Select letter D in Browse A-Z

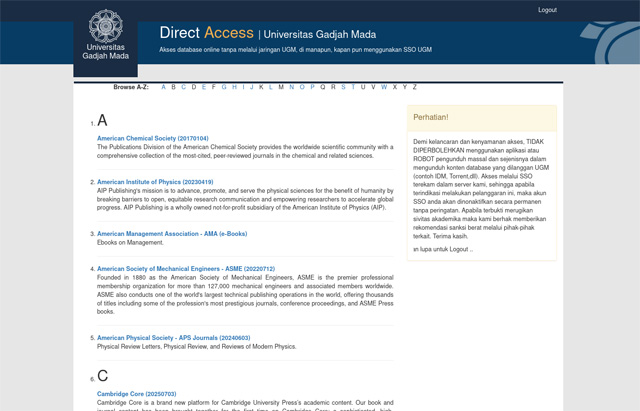[x=194, y=87]
